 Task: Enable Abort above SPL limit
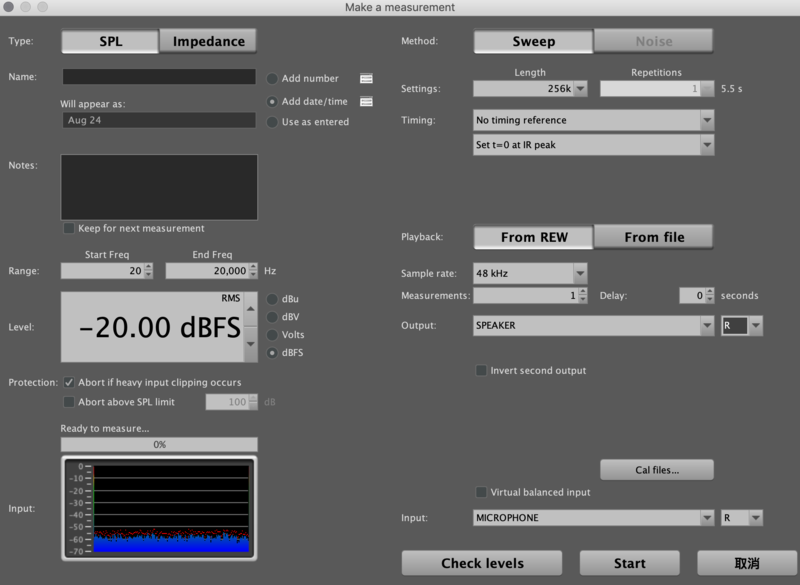(69, 402)
